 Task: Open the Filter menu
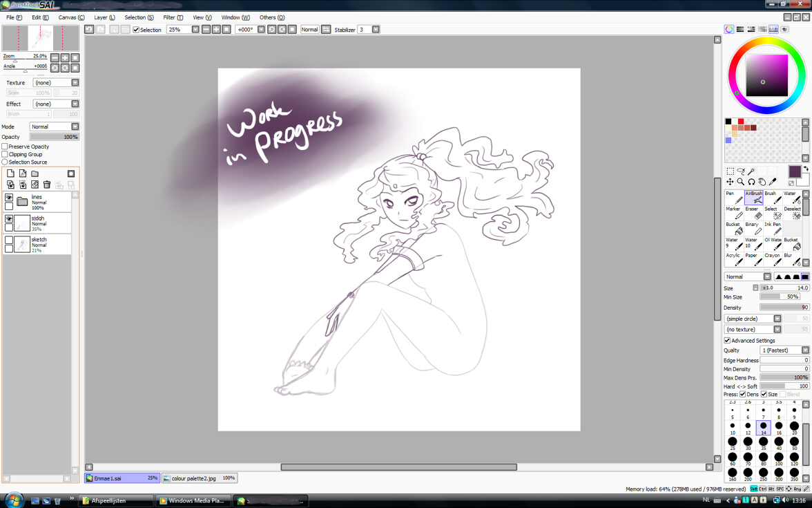pyautogui.click(x=173, y=17)
